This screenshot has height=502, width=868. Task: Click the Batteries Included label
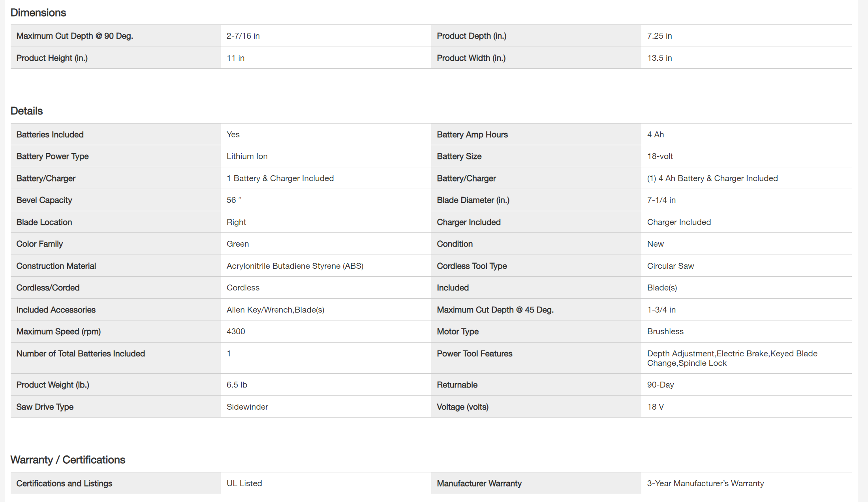(50, 135)
